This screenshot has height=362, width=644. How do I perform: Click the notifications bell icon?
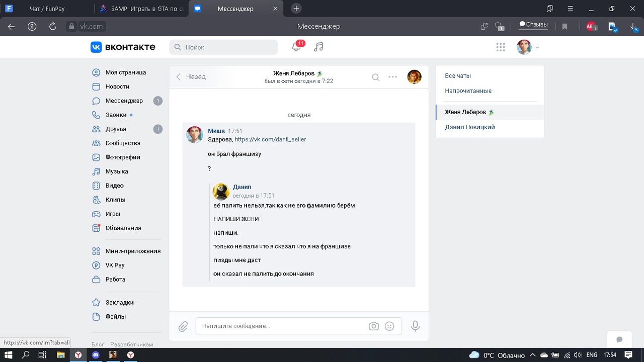296,47
